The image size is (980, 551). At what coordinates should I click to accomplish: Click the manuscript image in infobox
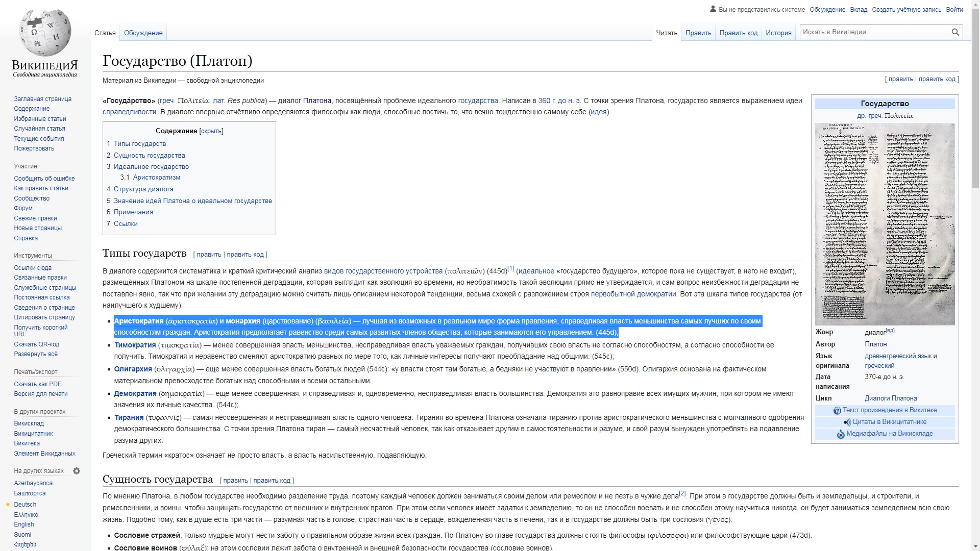point(885,224)
